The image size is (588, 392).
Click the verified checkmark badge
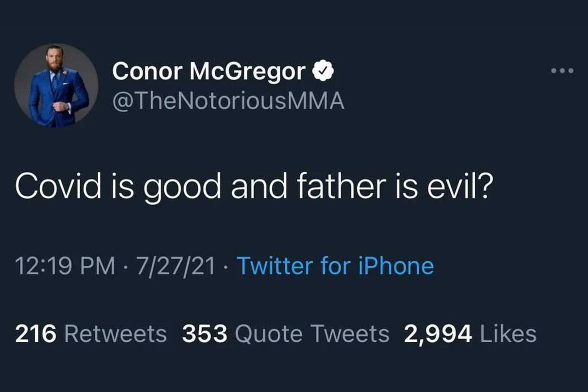coord(323,71)
